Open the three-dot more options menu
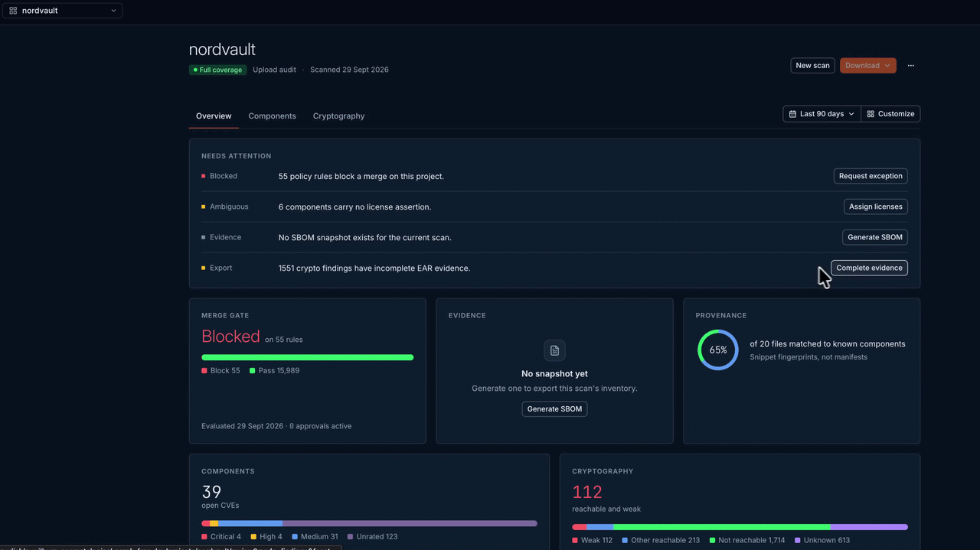The width and height of the screenshot is (980, 550). pos(910,66)
